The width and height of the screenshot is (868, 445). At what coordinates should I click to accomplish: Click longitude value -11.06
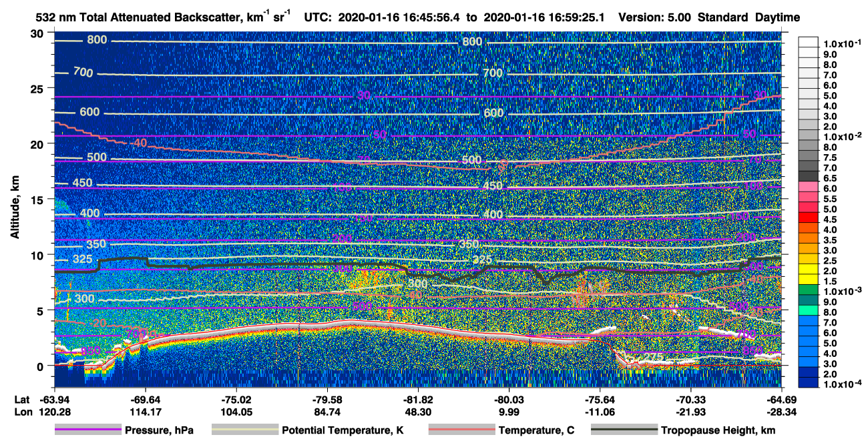(x=600, y=411)
